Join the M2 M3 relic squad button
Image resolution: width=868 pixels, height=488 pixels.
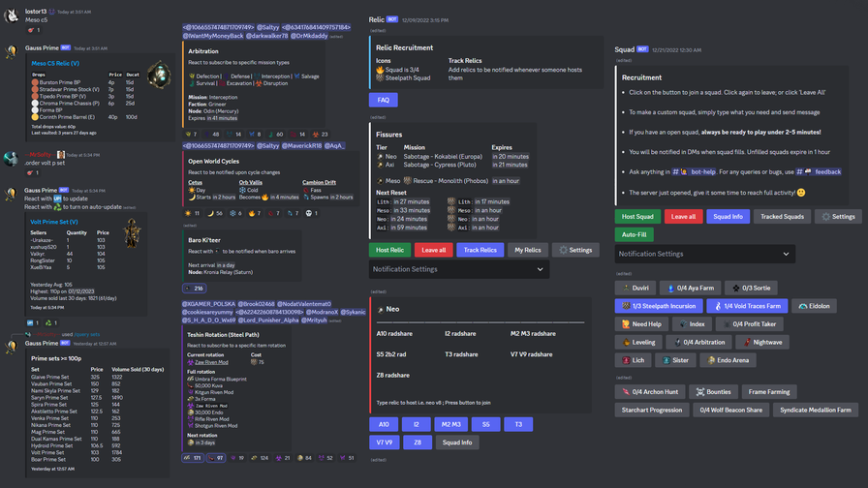coord(450,424)
